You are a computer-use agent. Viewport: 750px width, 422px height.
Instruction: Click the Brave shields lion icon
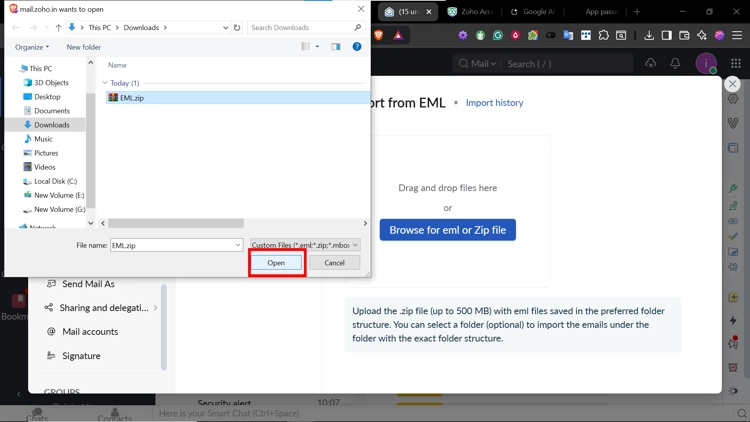(x=379, y=35)
